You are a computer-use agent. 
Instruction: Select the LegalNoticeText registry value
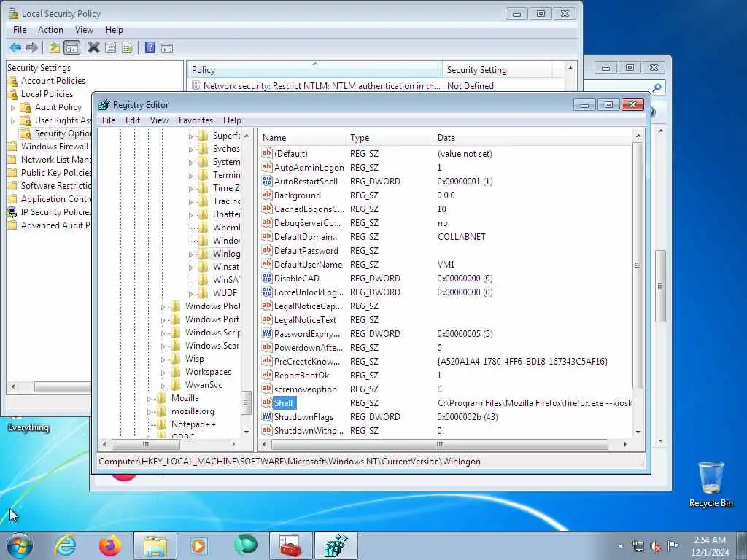(305, 320)
